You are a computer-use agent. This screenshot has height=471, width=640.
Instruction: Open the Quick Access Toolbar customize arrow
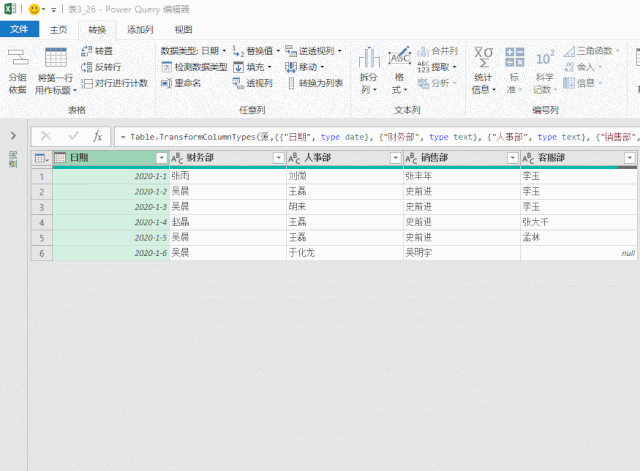(x=53, y=10)
